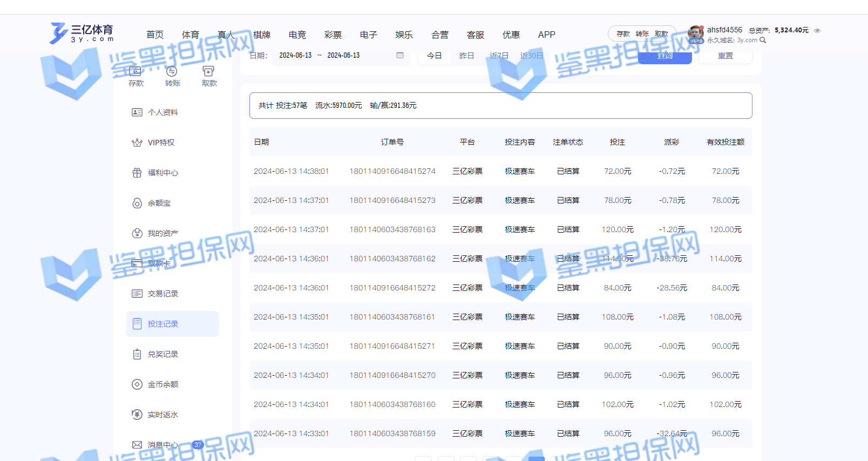Viewport: 868px width, 461px height.
Task: Click the date range input field
Action: tap(335, 56)
